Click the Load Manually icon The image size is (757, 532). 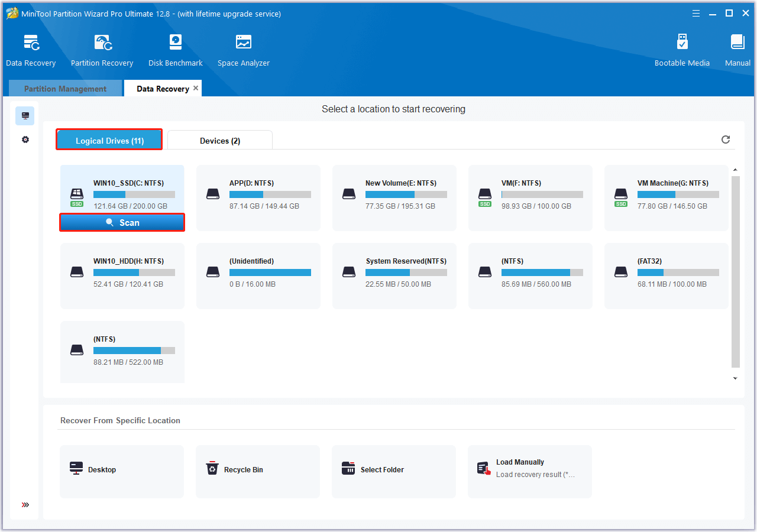tap(484, 469)
